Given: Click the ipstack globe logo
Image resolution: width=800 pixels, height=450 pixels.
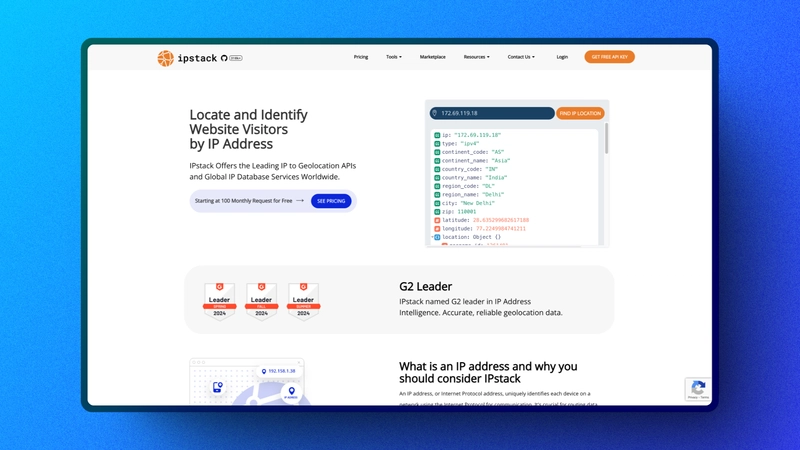Looking at the screenshot, I should pos(165,58).
